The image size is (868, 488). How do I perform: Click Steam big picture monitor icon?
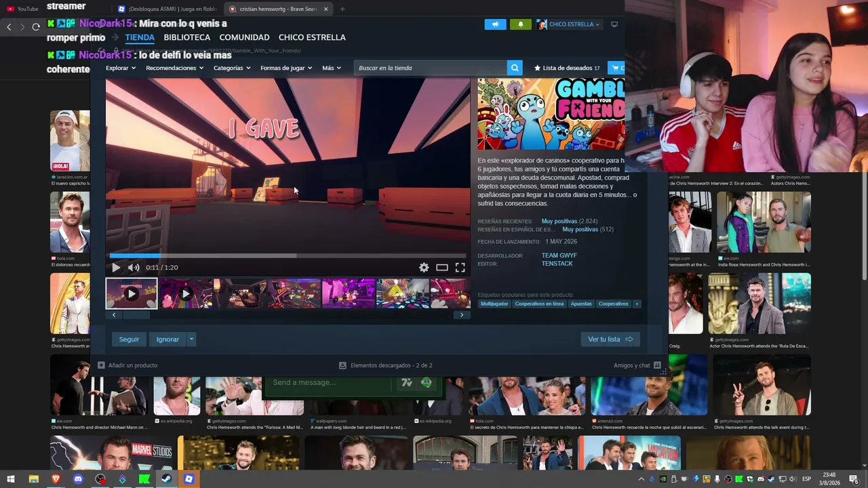click(x=614, y=24)
